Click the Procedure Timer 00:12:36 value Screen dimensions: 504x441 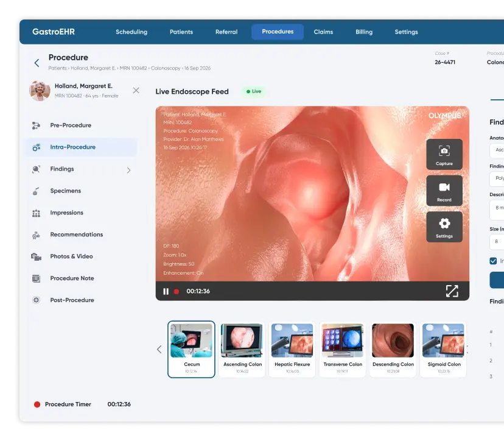119,404
